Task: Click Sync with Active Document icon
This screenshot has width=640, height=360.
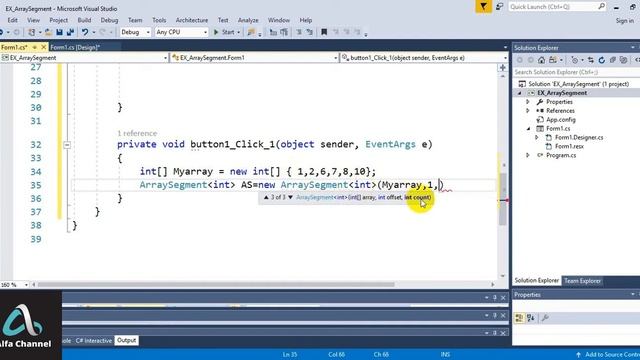Action: 591,60
